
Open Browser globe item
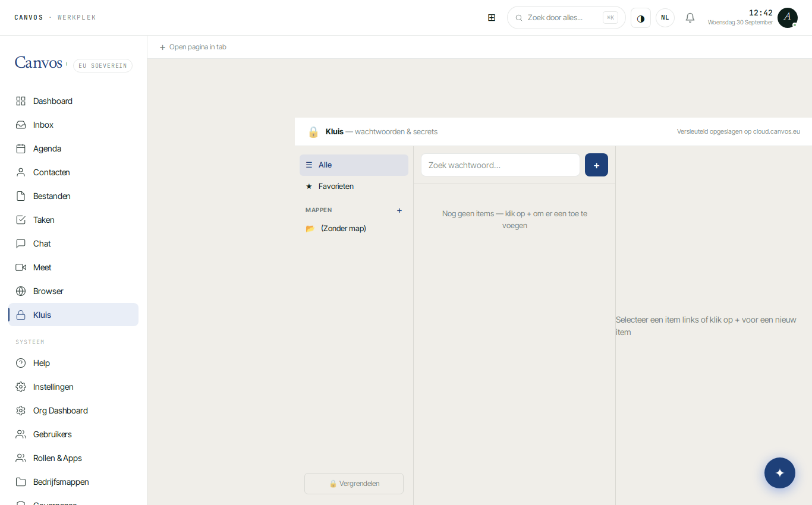click(73, 291)
